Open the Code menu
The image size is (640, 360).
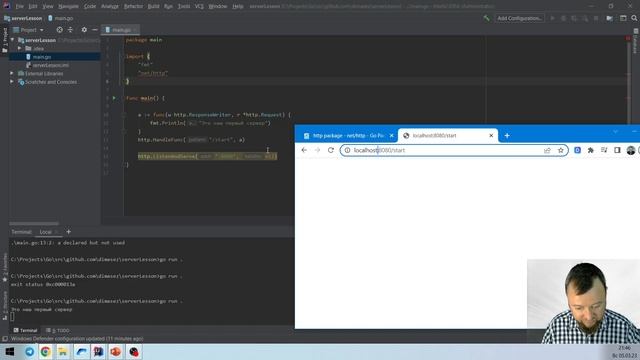point(90,6)
